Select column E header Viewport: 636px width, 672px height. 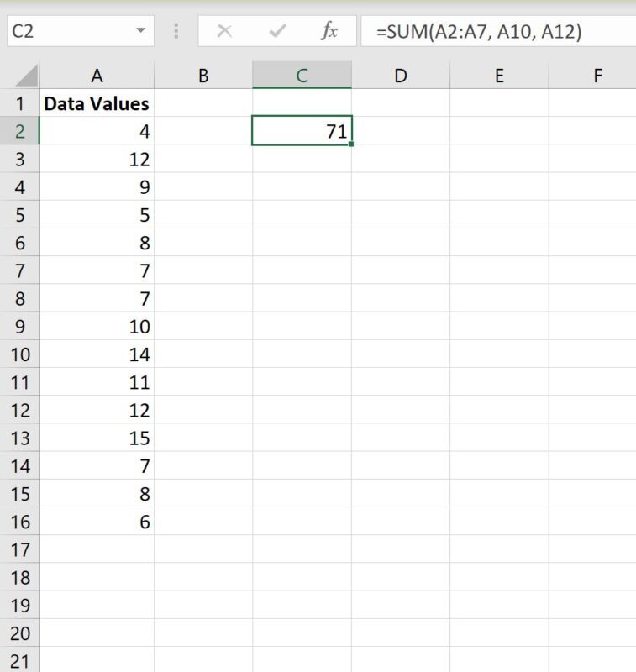pyautogui.click(x=499, y=76)
